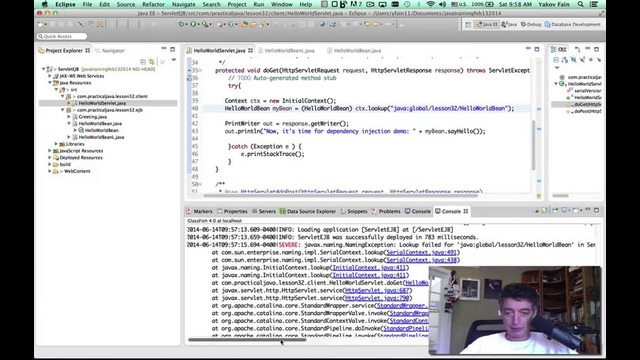Open SerialContext.java:491 stack trace link
Image resolution: width=640 pixels, height=360 pixels.
(x=421, y=253)
